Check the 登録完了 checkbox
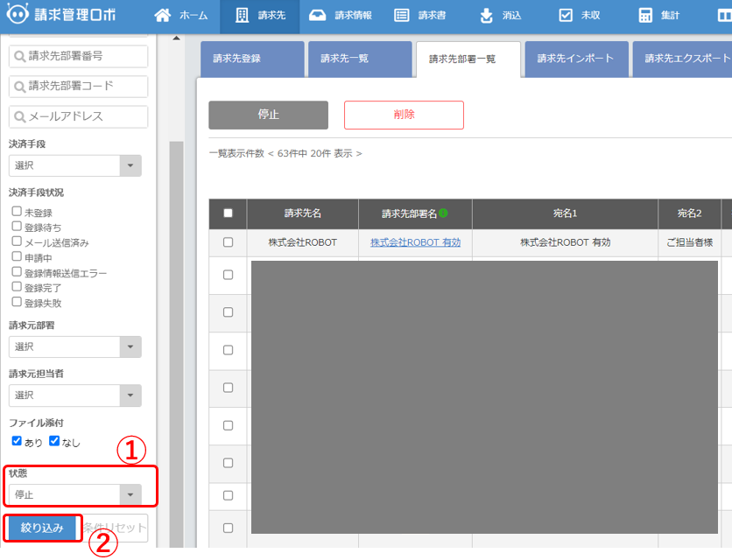The width and height of the screenshot is (732, 560). [x=17, y=287]
